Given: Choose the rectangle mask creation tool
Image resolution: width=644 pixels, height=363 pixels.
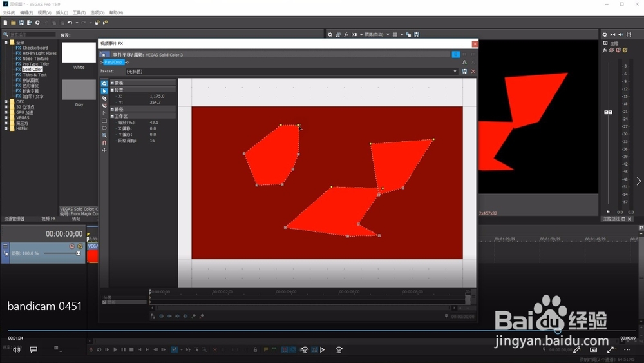Looking at the screenshot, I should [104, 121].
